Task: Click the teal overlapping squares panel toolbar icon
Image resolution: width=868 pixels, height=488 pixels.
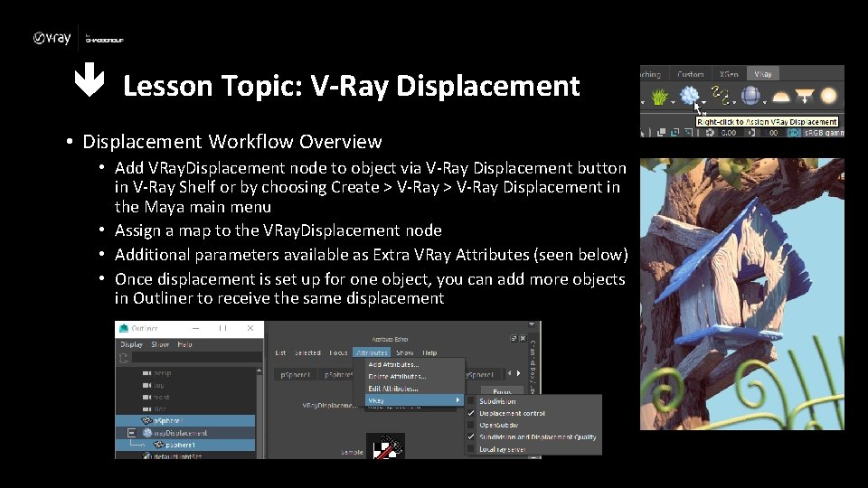Action: (675, 133)
